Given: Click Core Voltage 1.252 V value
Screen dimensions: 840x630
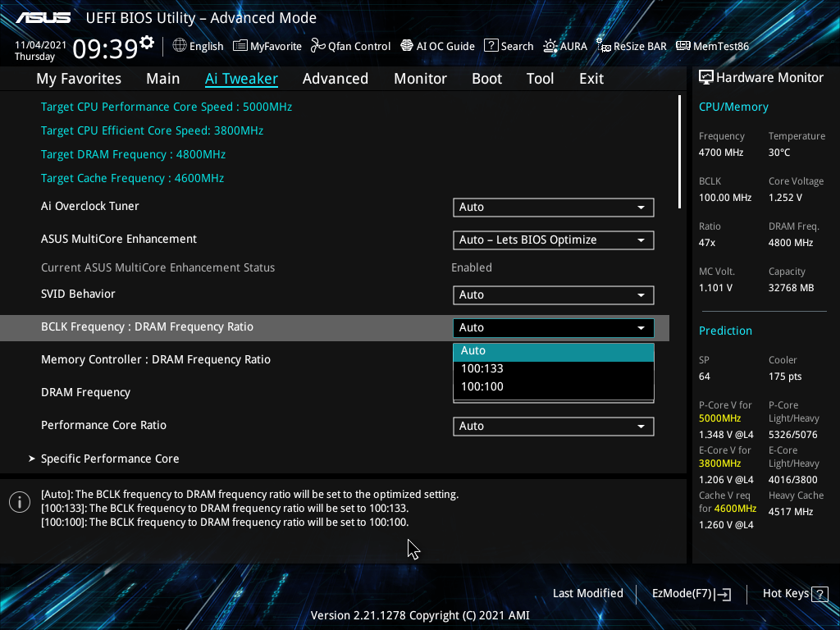Looking at the screenshot, I should pos(785,198).
